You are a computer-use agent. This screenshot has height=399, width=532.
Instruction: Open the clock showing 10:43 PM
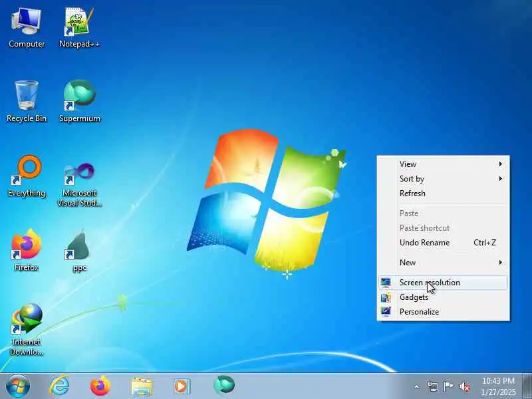tap(498, 386)
